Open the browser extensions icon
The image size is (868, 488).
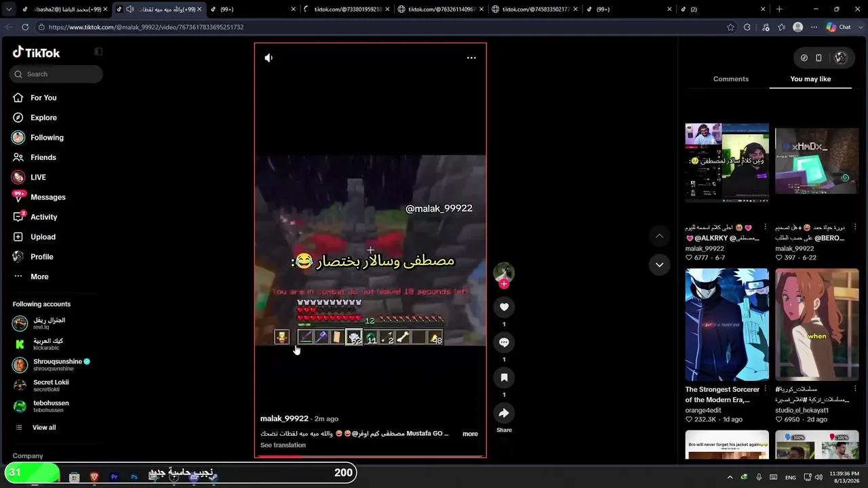[x=747, y=27]
